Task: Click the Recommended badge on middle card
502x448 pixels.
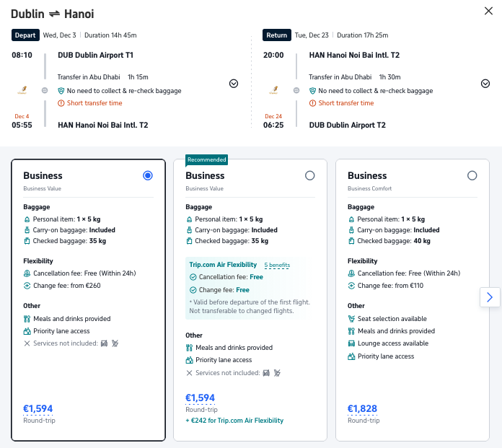Action: click(x=207, y=159)
